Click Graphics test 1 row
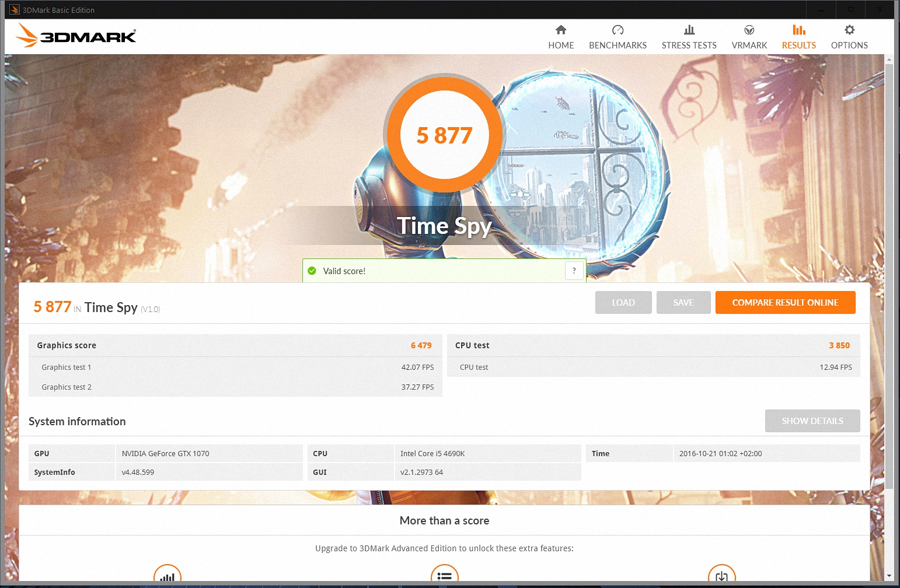 [x=235, y=367]
